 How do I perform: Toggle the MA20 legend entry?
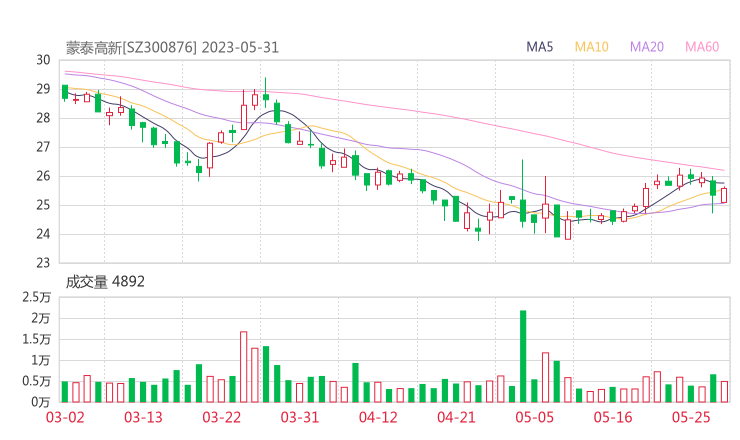coord(647,47)
